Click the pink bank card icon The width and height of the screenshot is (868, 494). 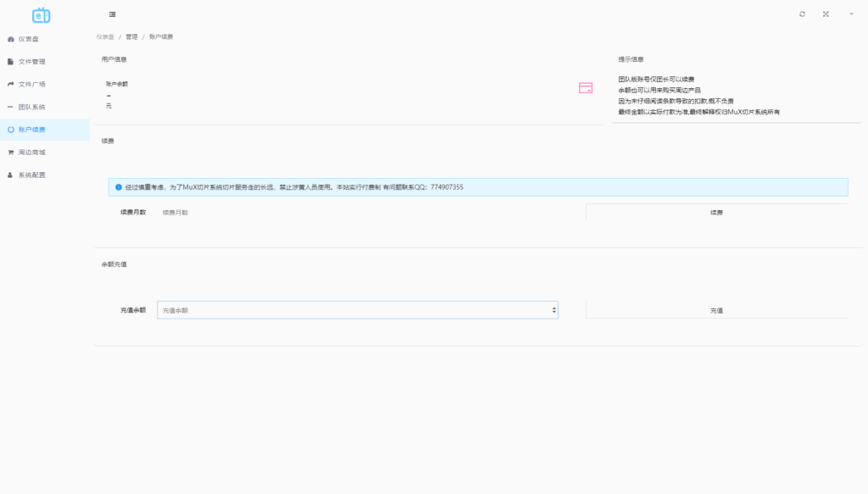[584, 88]
